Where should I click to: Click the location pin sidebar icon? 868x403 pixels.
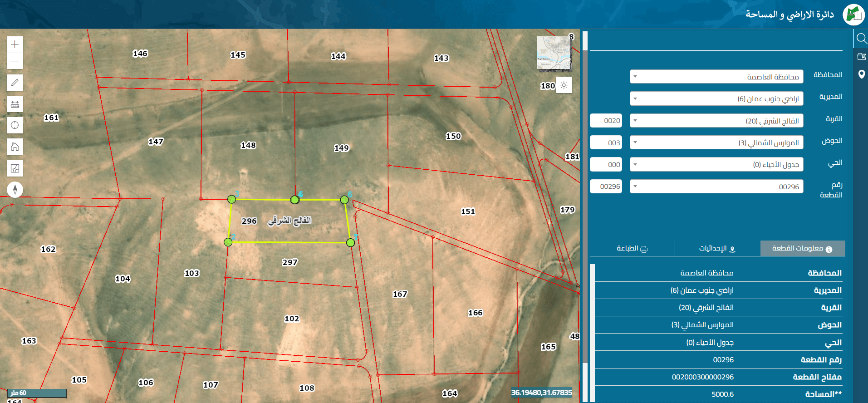[x=861, y=74]
